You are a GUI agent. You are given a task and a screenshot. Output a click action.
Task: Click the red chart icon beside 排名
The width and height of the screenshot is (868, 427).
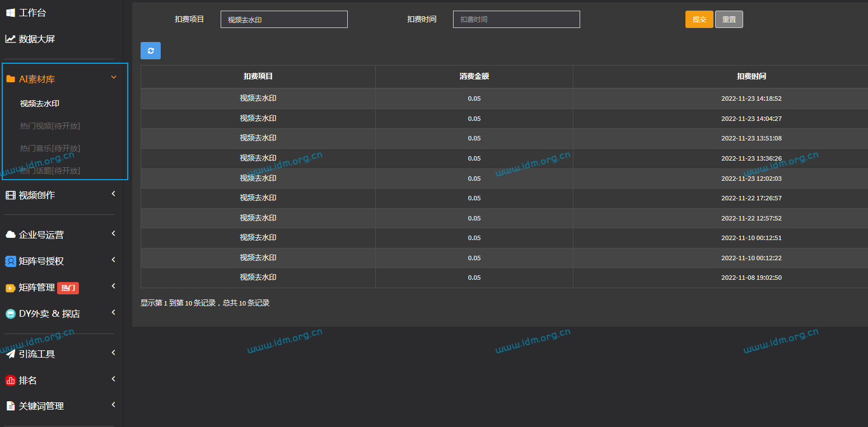11,381
